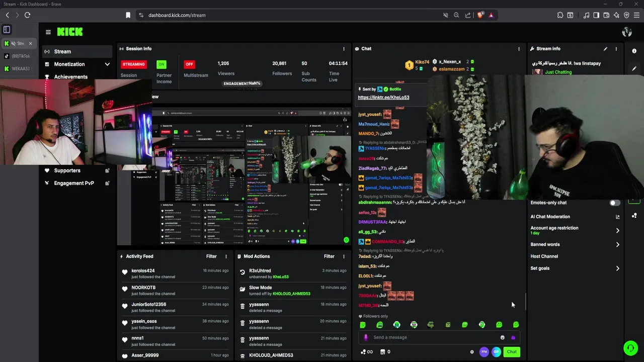Open the Kick hamburger menu
This screenshot has width=644, height=362.
tap(48, 32)
